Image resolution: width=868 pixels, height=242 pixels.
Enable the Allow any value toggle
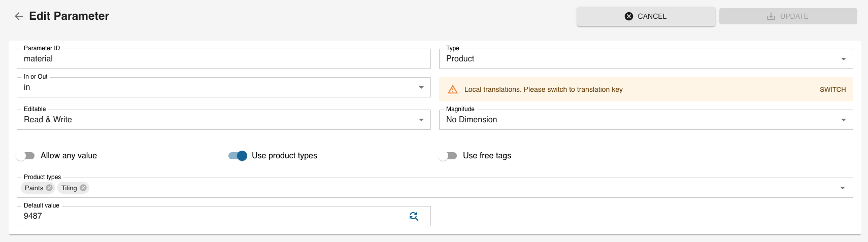(x=25, y=156)
